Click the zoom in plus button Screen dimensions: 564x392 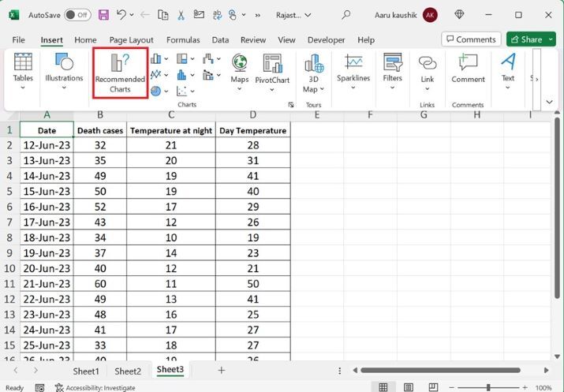tap(525, 388)
